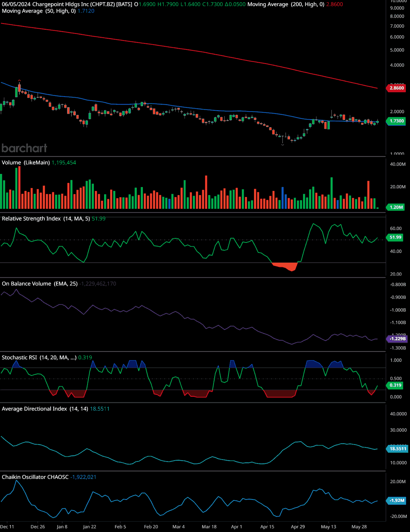The height and width of the screenshot is (532, 410).
Task: Select the Moving Average (50, High, 0) label
Action: tap(39, 11)
